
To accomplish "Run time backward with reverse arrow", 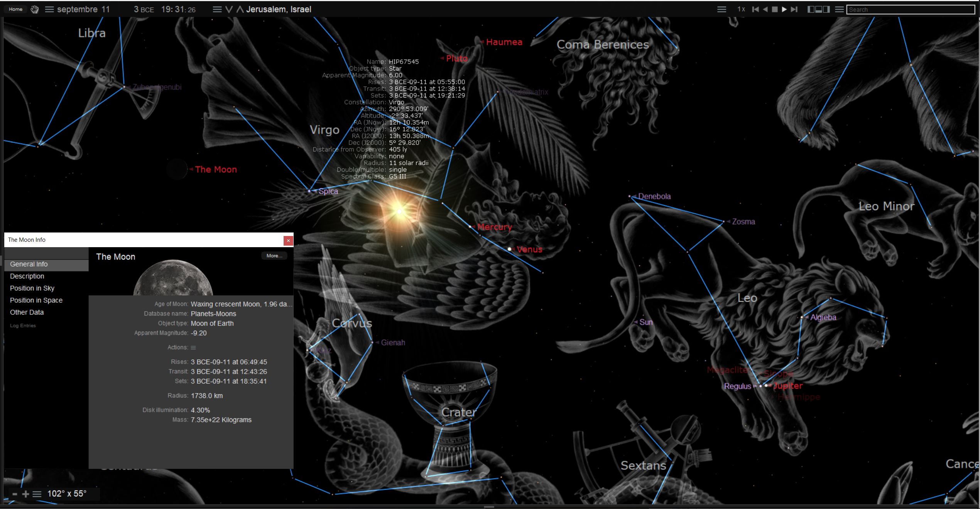I will (765, 9).
